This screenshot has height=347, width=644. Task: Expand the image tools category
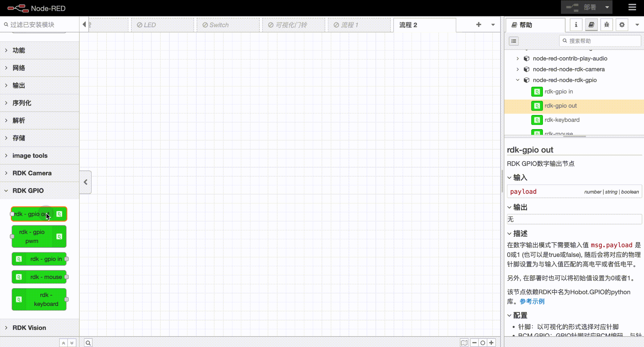coord(39,156)
